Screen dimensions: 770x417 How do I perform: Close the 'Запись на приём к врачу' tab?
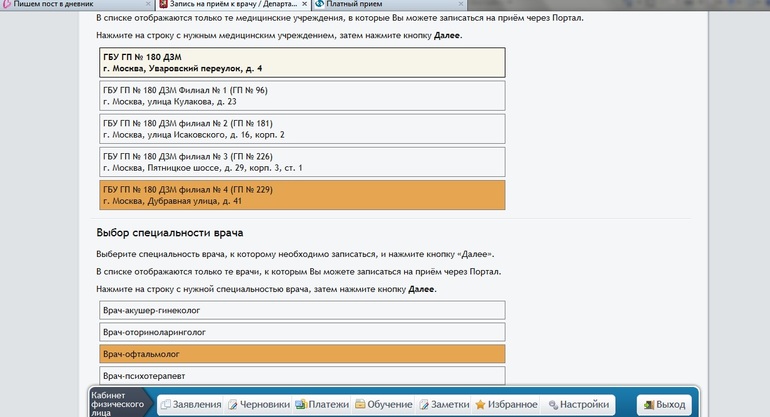coord(304,4)
